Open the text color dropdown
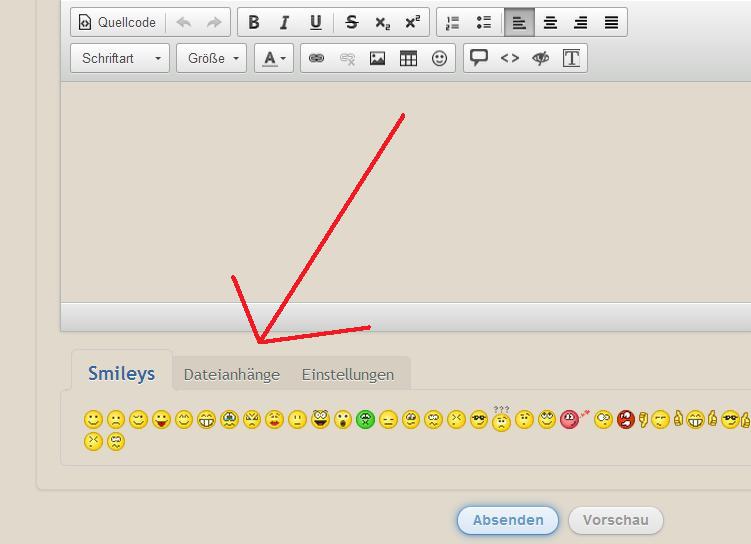This screenshot has height=544, width=751. (274, 58)
